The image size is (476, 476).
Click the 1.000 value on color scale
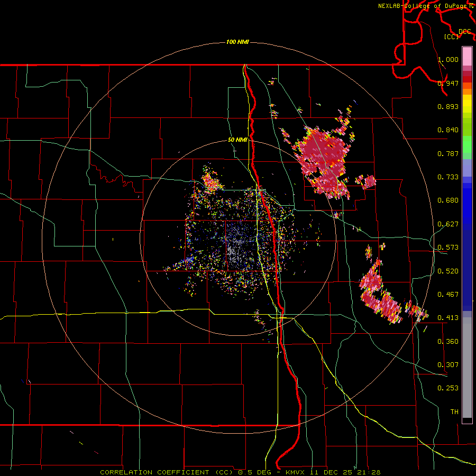(x=448, y=59)
